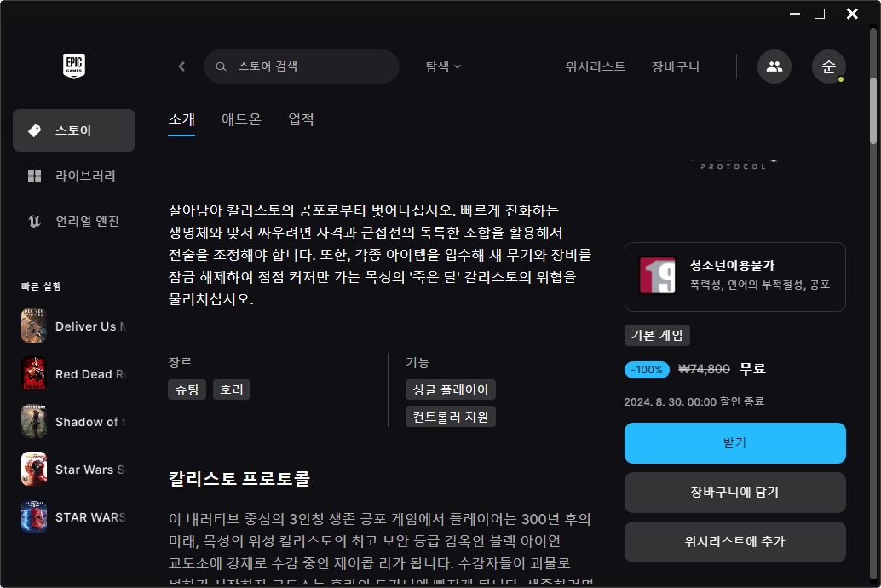The image size is (881, 588).
Task: Select the 싱글 플레이어 feature tag
Action: coord(451,389)
